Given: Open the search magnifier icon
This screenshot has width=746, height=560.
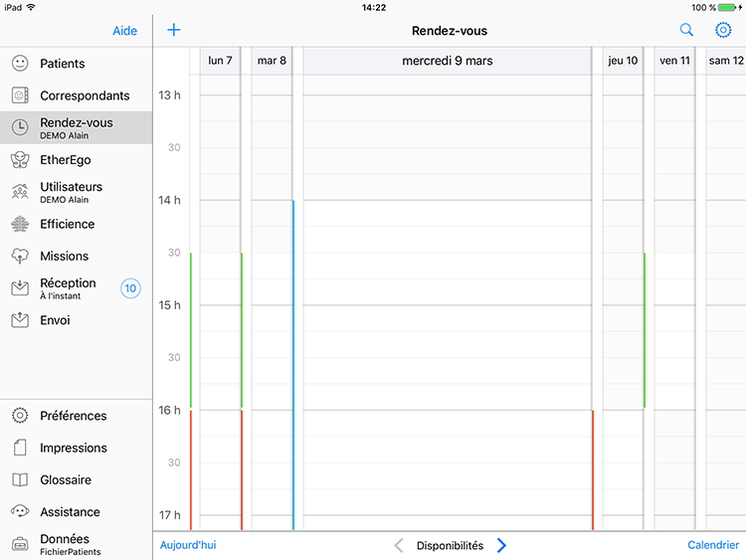Looking at the screenshot, I should (686, 31).
